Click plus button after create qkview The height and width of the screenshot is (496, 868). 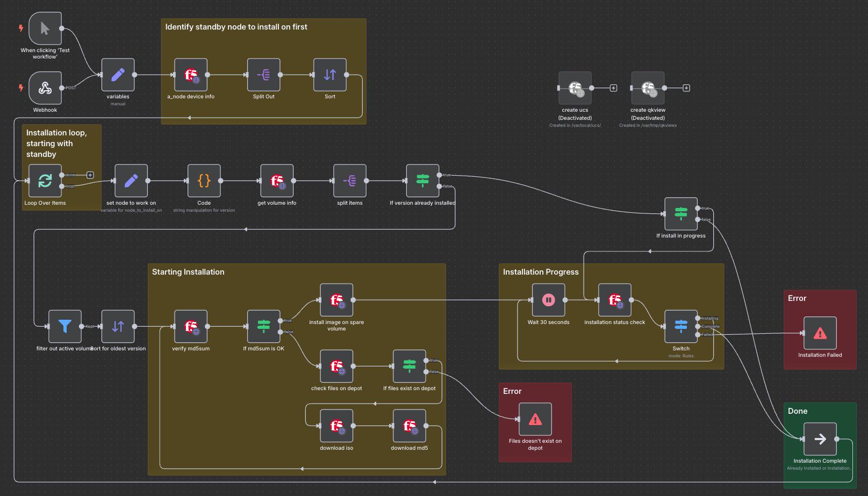(686, 88)
